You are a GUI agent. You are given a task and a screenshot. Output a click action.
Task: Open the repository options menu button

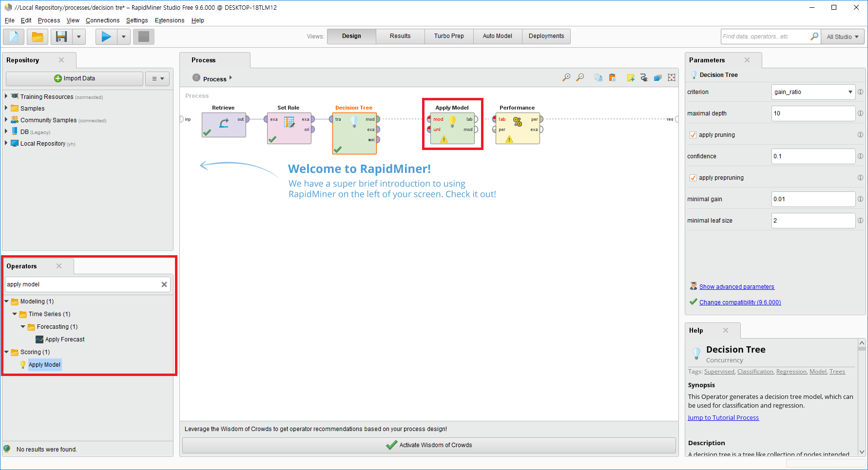click(x=157, y=78)
